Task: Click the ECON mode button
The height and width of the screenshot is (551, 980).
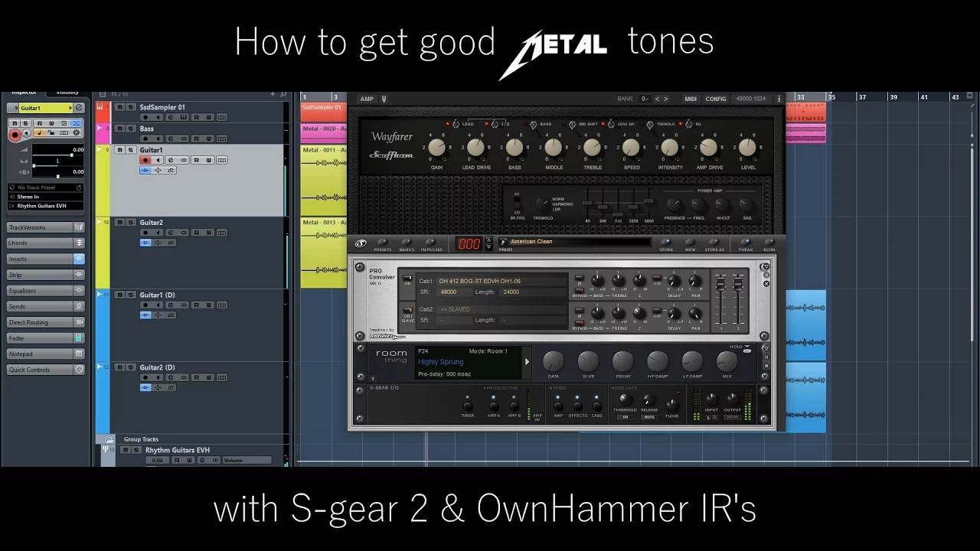Action: 769,243
